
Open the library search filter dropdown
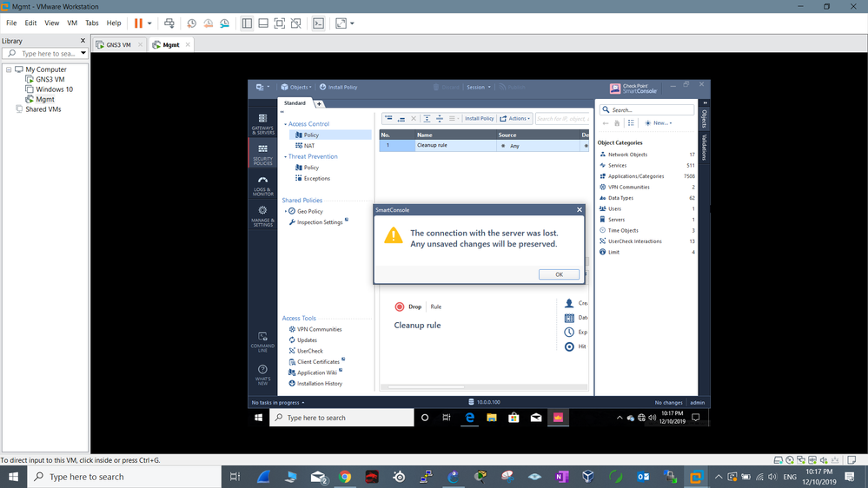[83, 54]
